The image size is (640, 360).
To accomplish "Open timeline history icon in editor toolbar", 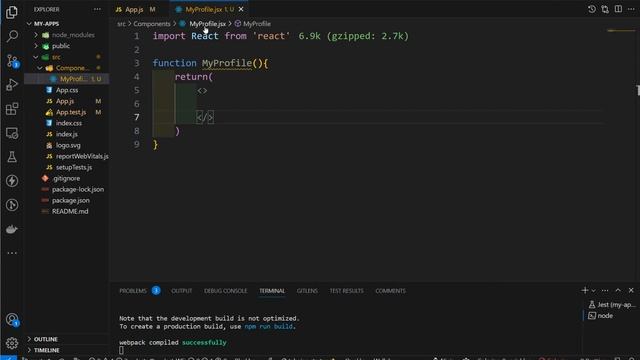I will click(591, 9).
